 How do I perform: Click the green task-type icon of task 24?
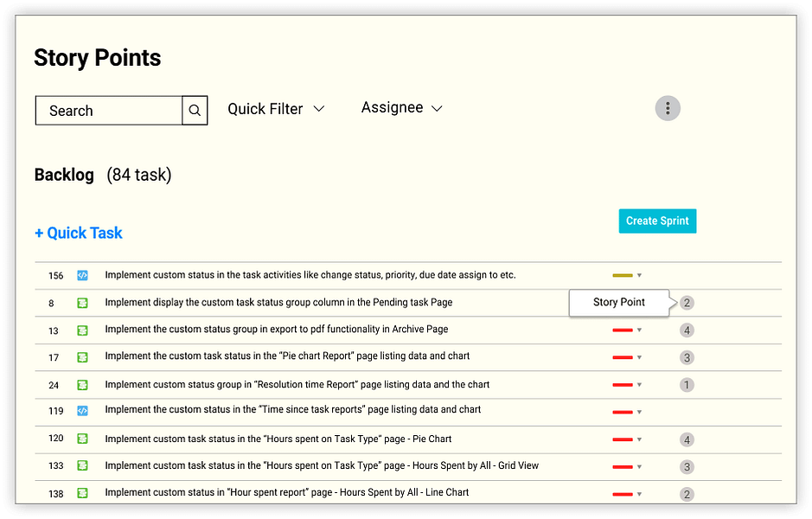(82, 386)
